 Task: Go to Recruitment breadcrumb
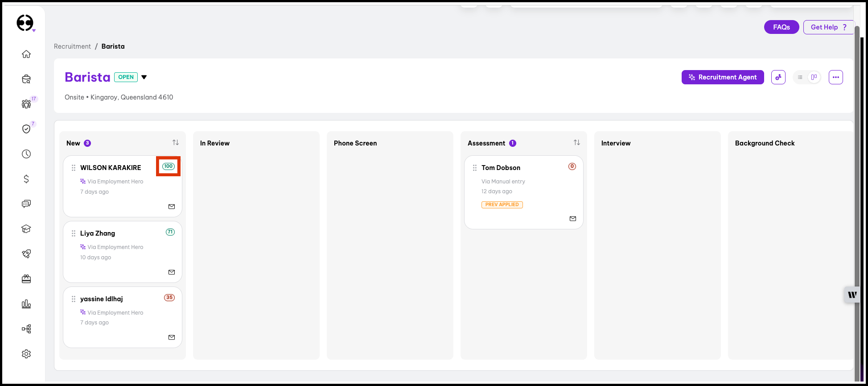(72, 46)
